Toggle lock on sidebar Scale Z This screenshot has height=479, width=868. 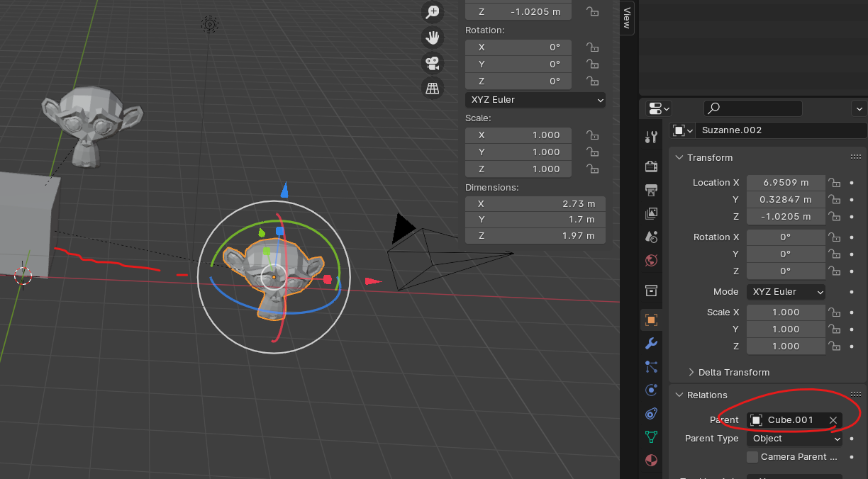click(592, 169)
